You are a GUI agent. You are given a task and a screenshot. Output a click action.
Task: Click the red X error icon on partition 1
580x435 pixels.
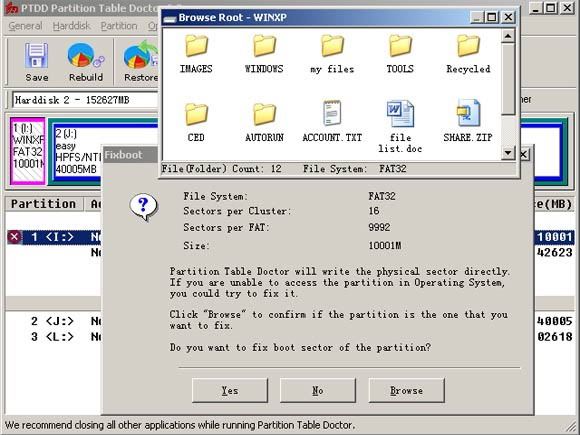(x=14, y=237)
